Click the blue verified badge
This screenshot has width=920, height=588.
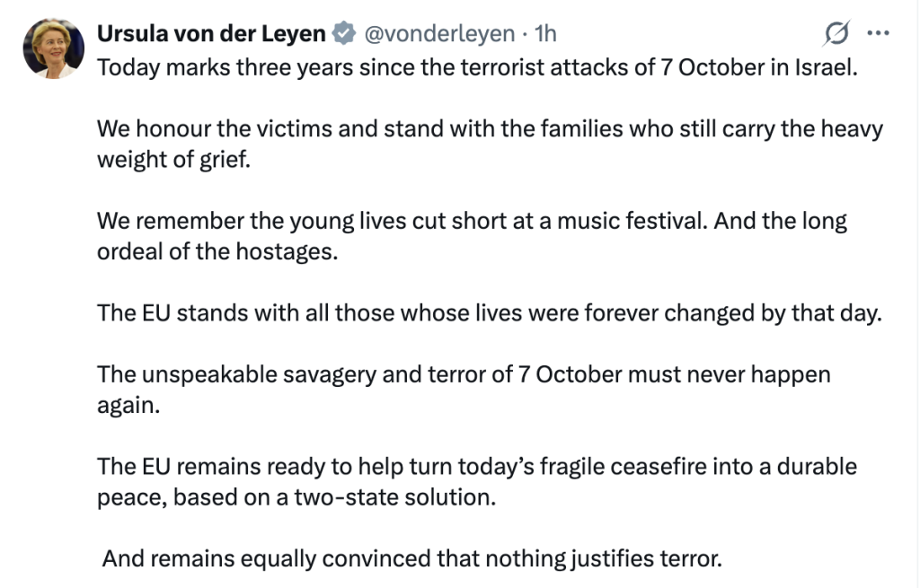(344, 33)
